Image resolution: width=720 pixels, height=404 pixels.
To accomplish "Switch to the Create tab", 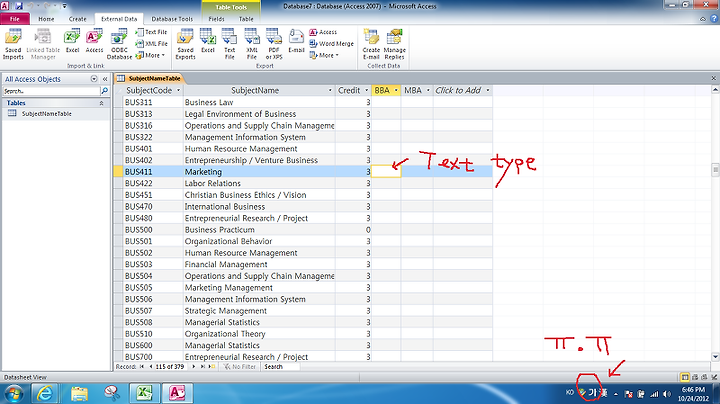I will (x=78, y=19).
